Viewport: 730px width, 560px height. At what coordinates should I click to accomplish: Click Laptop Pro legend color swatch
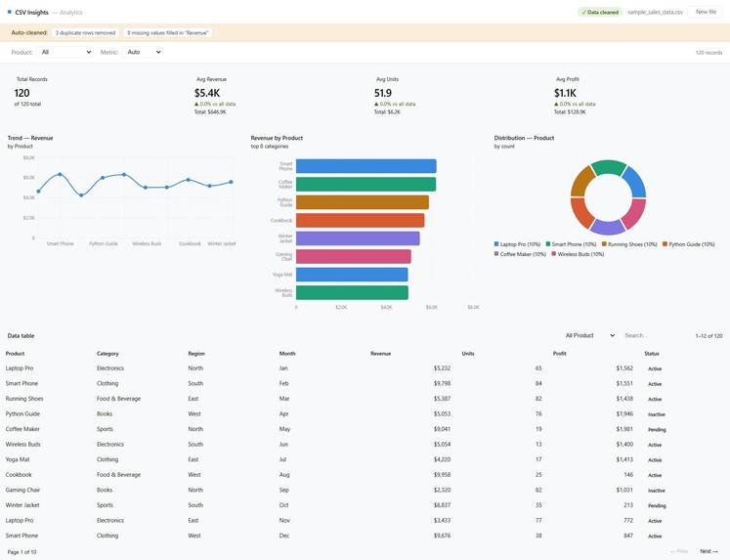click(496, 244)
